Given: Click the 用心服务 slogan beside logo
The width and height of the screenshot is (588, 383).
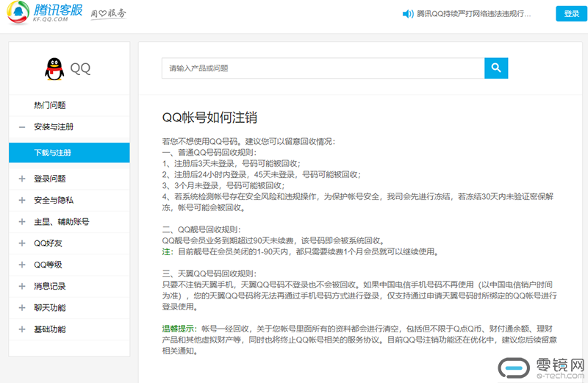Looking at the screenshot, I should [x=108, y=13].
